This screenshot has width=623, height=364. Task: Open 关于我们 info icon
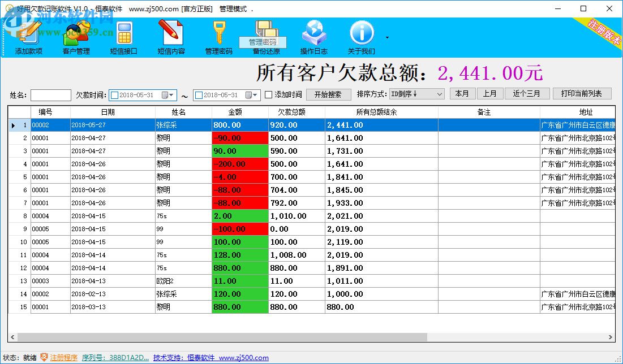[x=361, y=37]
